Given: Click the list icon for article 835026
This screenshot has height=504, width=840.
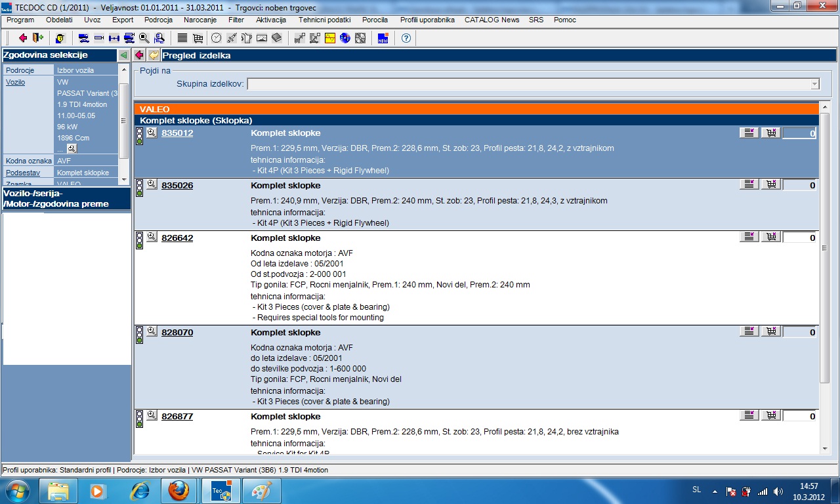Looking at the screenshot, I should [749, 185].
